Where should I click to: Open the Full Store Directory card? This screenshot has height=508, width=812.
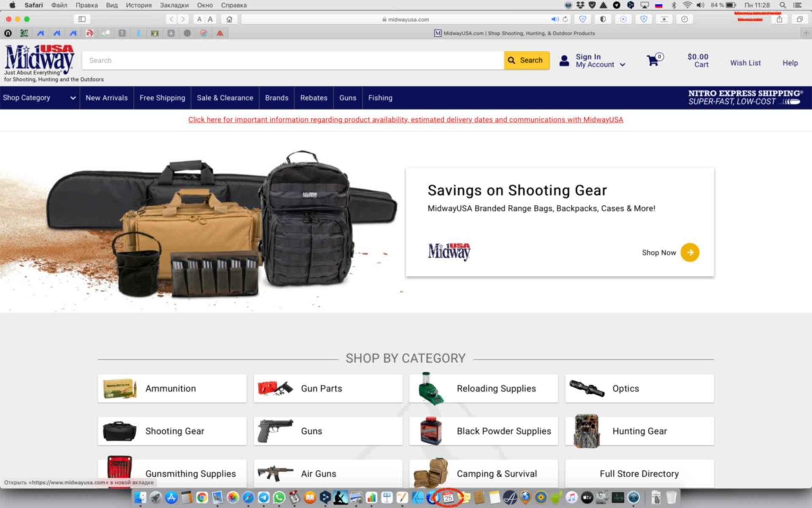click(639, 474)
